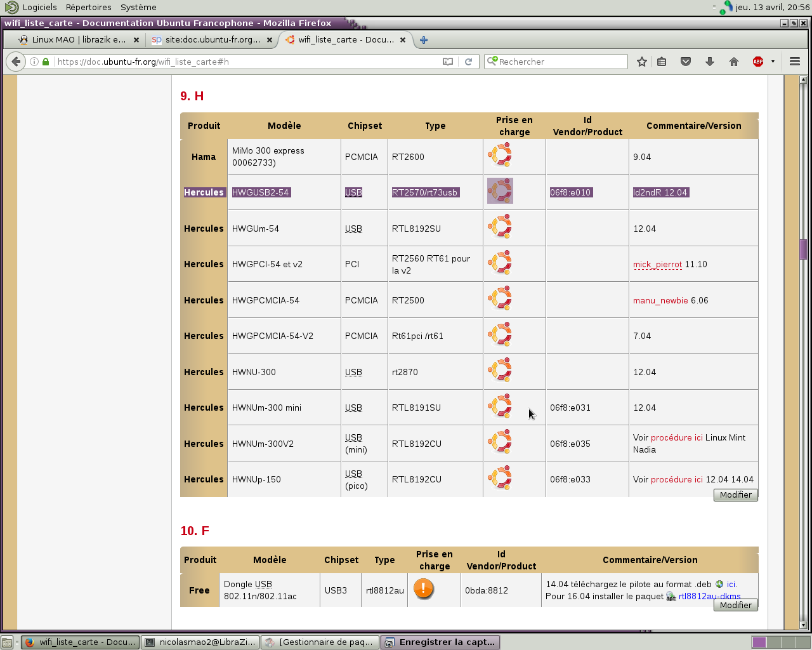Screen dimensions: 812x650
Task: Open 'procédure ici' link in HWNUp-150 row
Action: [677, 480]
